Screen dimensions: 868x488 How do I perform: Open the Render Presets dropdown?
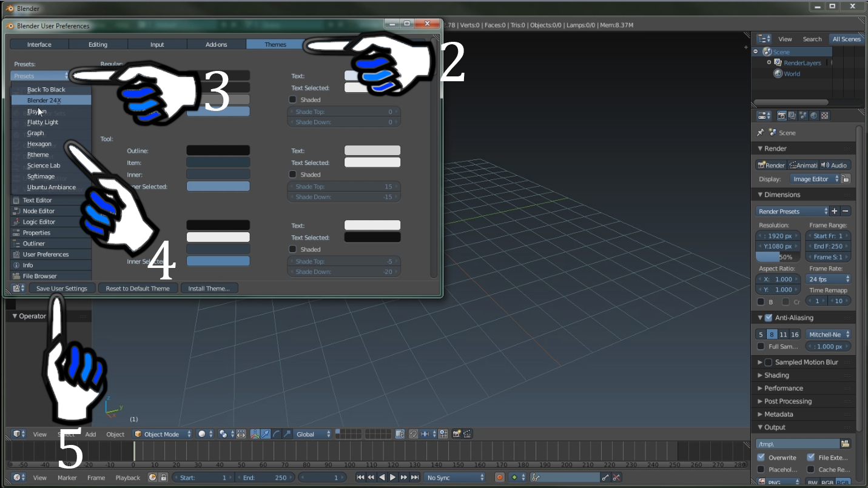pos(792,212)
